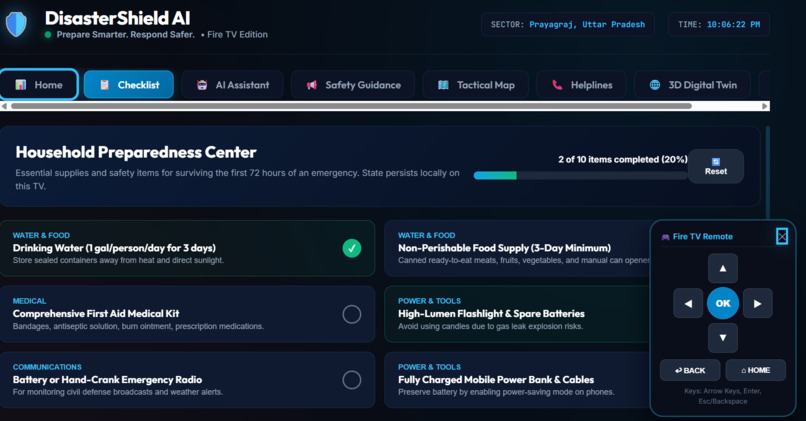
Task: Click the right scrollbar arrow under tabs
Action: 765,106
